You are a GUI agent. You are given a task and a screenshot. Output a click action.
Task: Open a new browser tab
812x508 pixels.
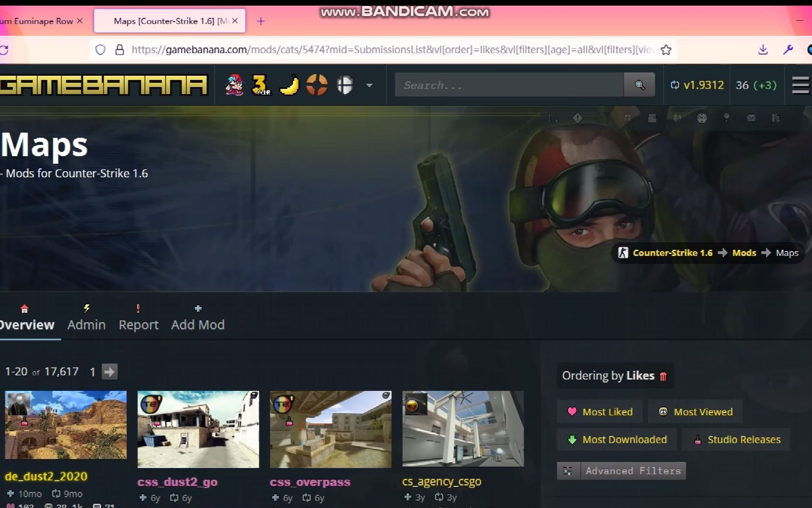coord(261,21)
